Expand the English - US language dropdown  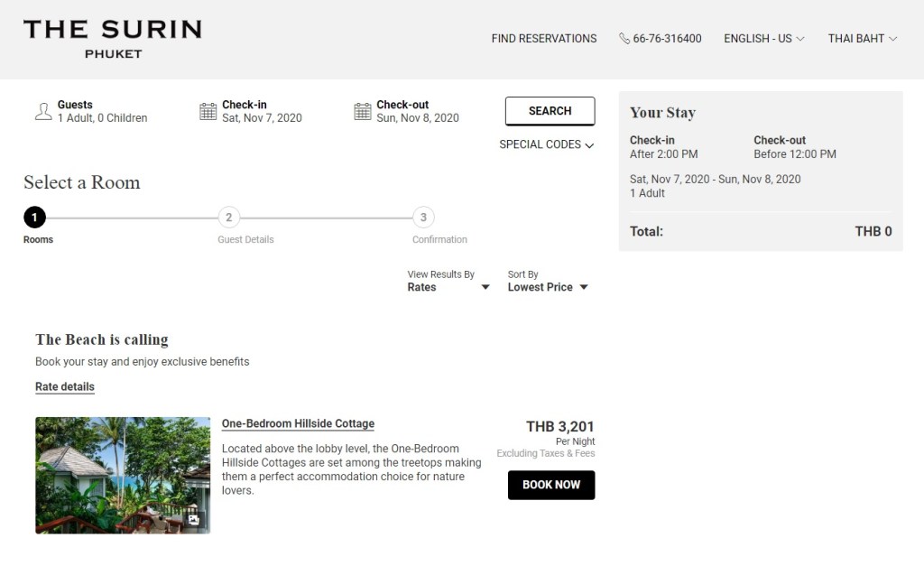click(x=763, y=39)
